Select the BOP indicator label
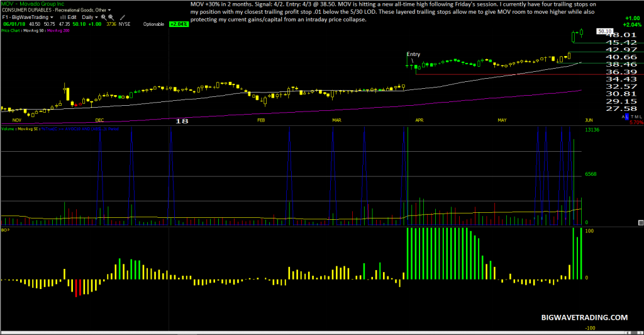The height and width of the screenshot is (335, 644). (5, 230)
